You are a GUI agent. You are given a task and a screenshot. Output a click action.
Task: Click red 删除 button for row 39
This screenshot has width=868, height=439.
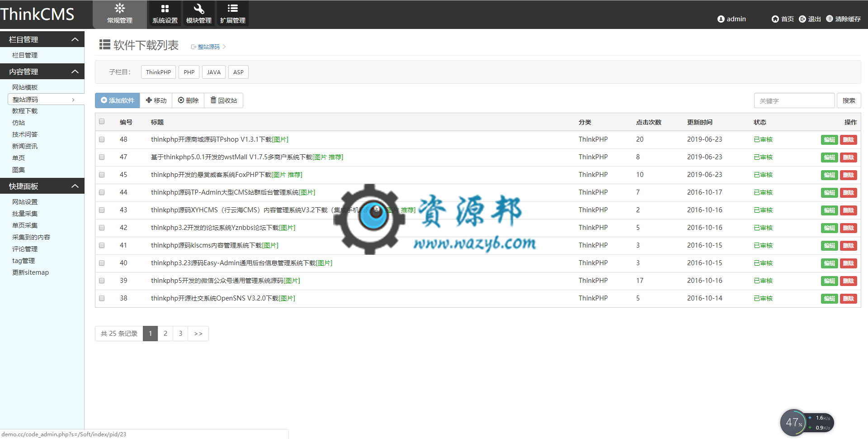[848, 281]
